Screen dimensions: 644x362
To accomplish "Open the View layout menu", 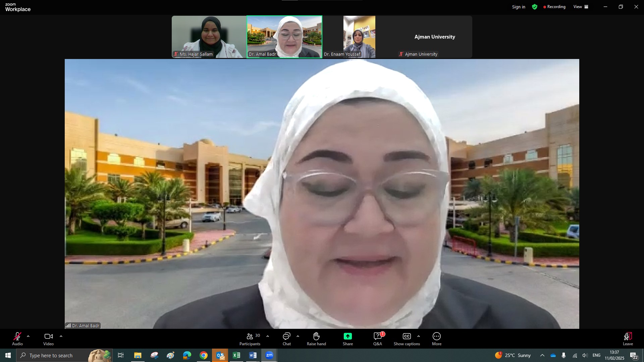I will pos(581,7).
